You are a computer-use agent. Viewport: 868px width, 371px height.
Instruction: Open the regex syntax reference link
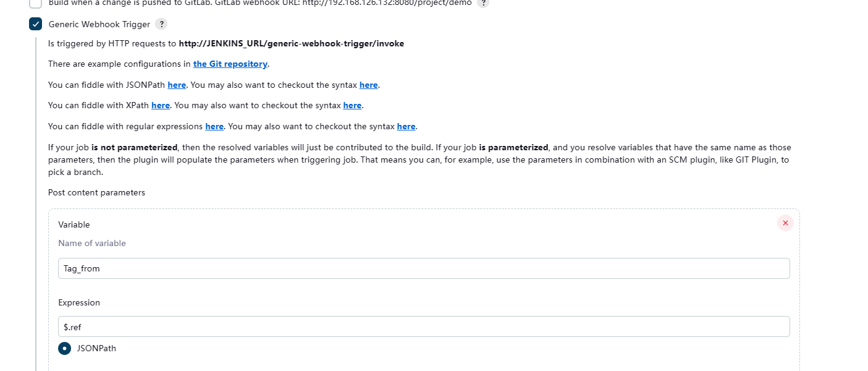pyautogui.click(x=406, y=126)
